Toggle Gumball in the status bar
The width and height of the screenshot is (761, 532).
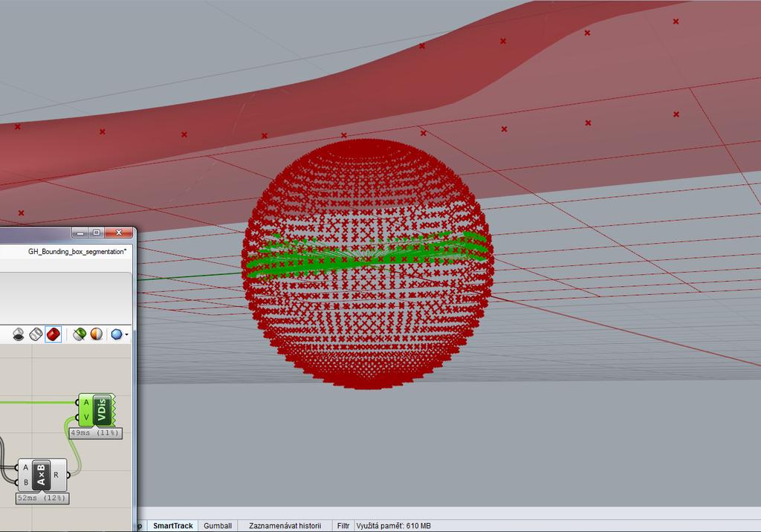point(218,526)
